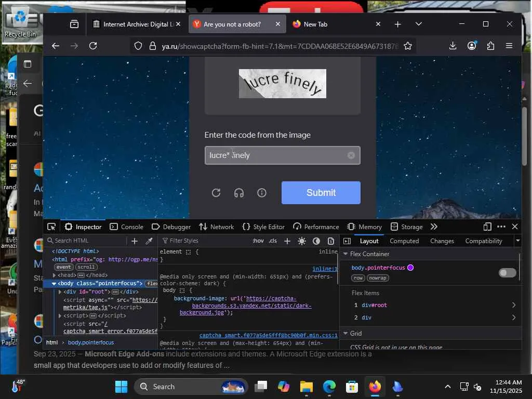Toggle light color scheme simulation
Viewport: 532px width, 399px height.
pos(302,241)
